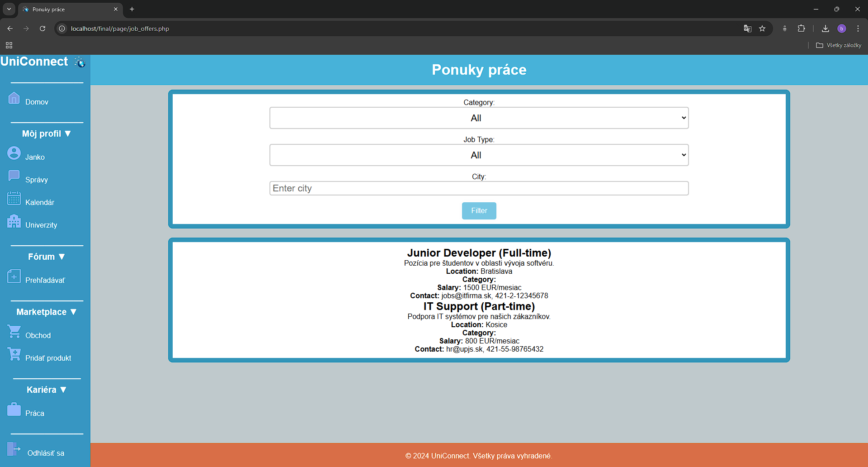Viewport: 868px width, 467px height.
Task: Go back with the browser back arrow
Action: (10, 29)
